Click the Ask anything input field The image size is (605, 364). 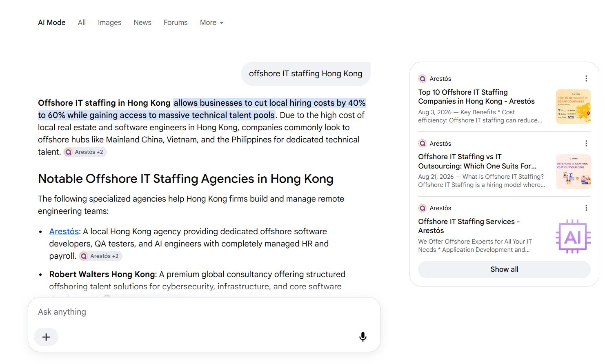(x=204, y=312)
